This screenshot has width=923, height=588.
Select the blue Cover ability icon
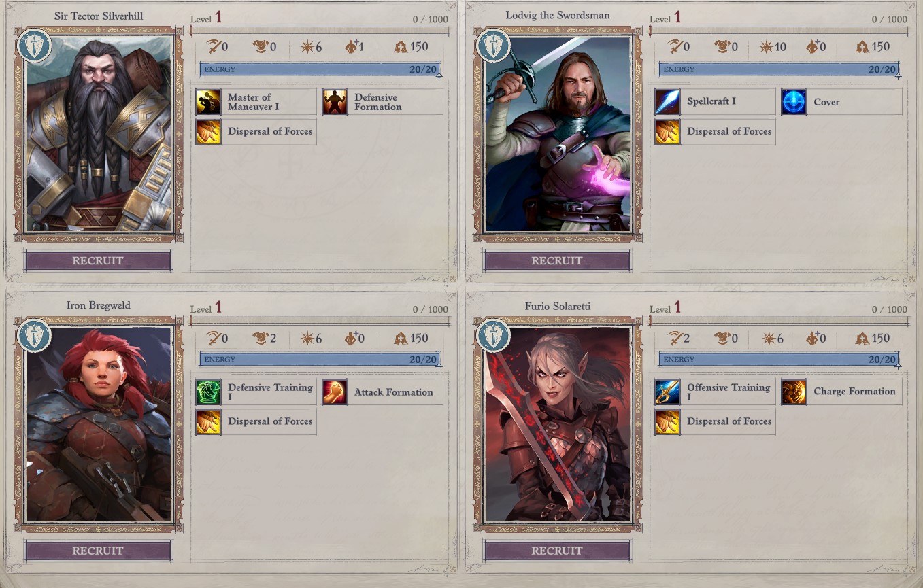click(794, 102)
